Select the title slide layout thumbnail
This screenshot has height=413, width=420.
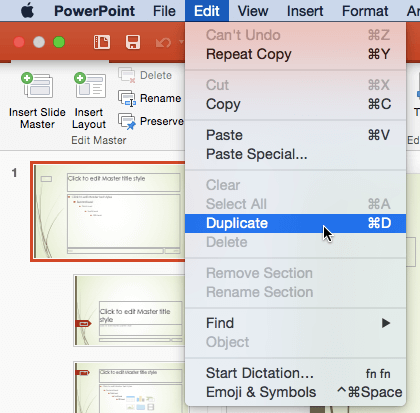(x=129, y=310)
